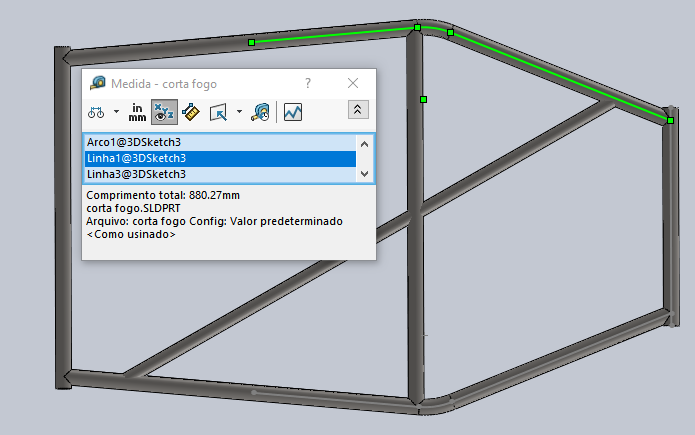Click the create sensor graph icon

(x=292, y=112)
